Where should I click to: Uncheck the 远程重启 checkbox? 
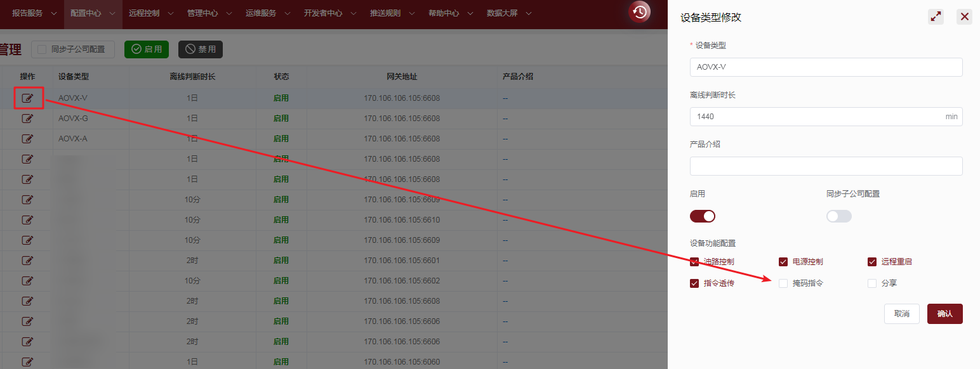click(872, 262)
